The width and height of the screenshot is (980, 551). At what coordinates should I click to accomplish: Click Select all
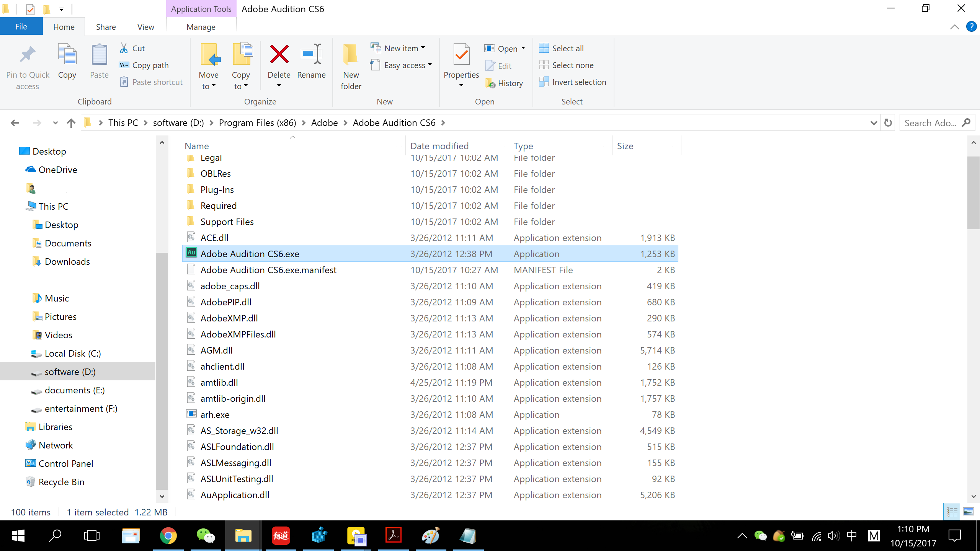click(561, 48)
